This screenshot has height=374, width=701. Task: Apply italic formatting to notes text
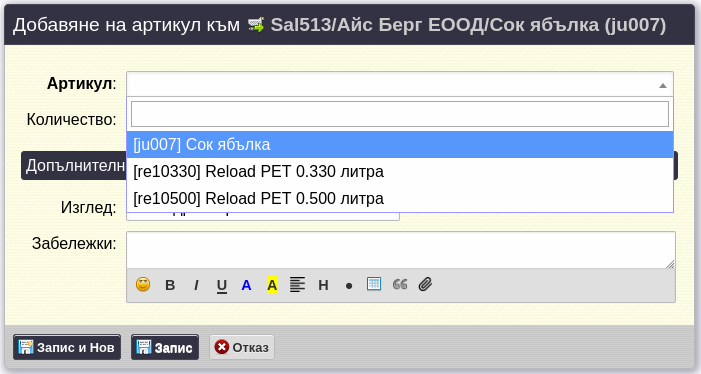pos(196,285)
